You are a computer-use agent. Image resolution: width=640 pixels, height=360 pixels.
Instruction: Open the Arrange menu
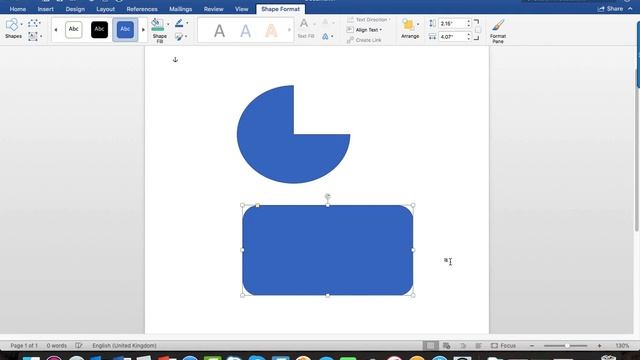tap(410, 29)
